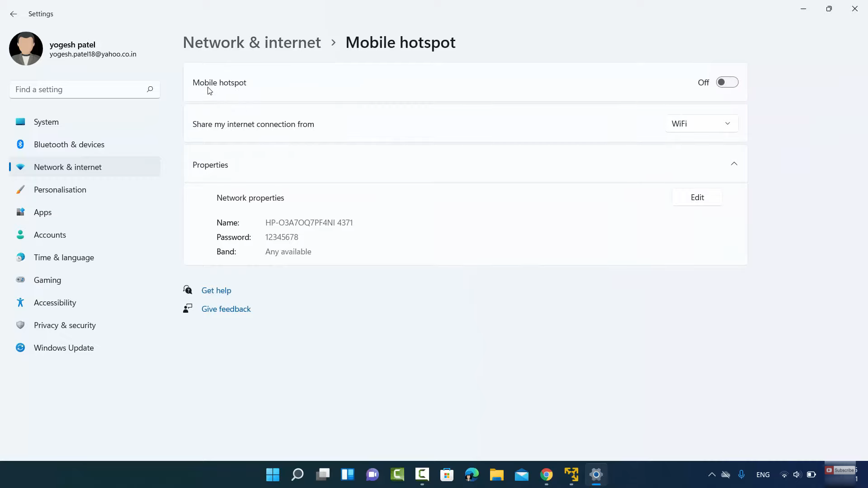Open the Windows Start button in the taskbar
This screenshot has height=488, width=868.
[273, 474]
